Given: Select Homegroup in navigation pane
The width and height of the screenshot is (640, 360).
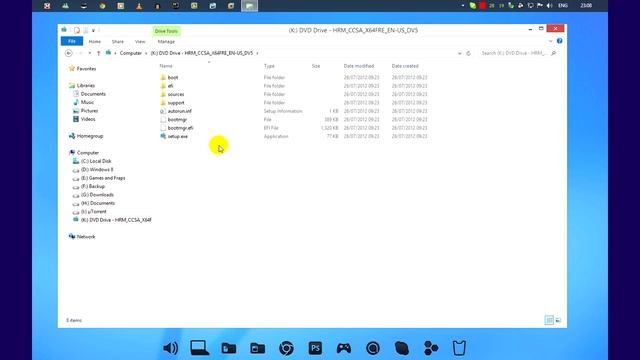Looking at the screenshot, I should pos(86,136).
